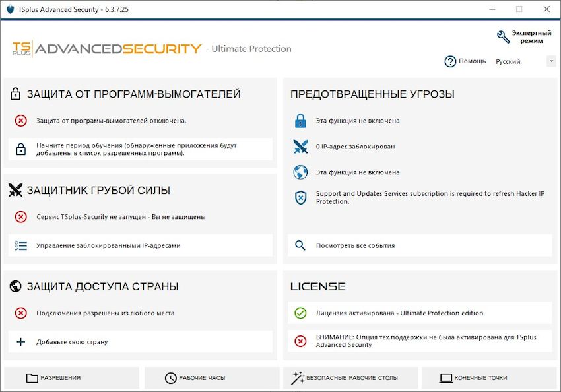561x392 pixels.
Task: Click folder icon on Permissions tab
Action: coord(32,377)
